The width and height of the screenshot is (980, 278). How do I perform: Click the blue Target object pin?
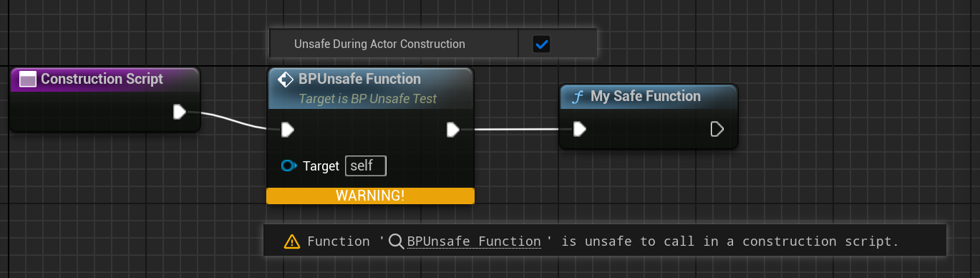coord(289,166)
